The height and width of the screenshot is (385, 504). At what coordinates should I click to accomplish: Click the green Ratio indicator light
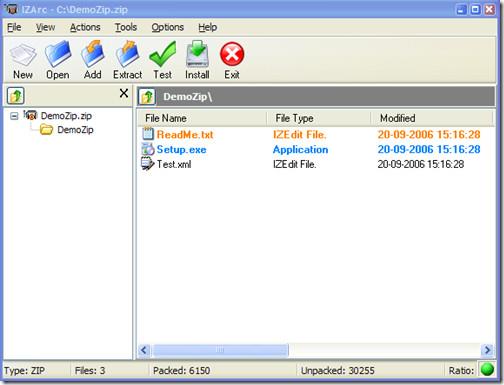coord(487,369)
